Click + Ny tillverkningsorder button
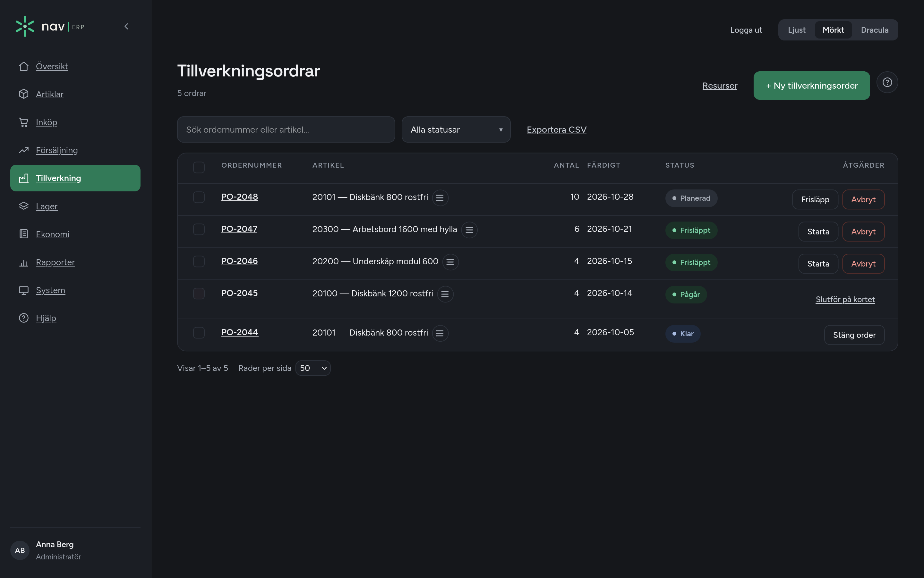 [811, 86]
